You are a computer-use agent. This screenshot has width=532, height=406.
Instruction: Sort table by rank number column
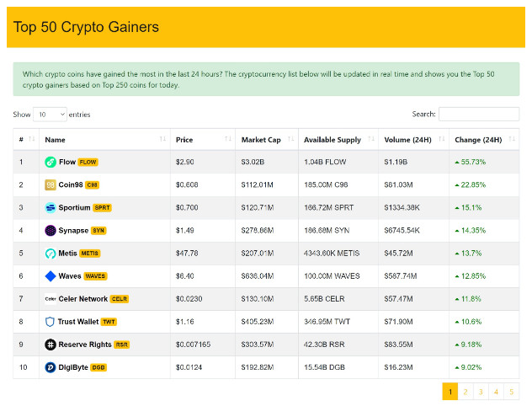point(32,139)
